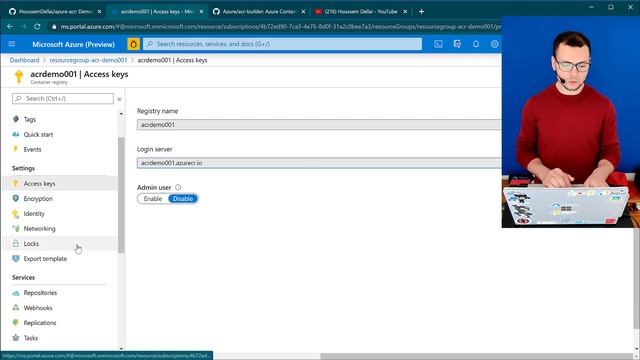Click the sidebar vertical scrollbar thumb
Image resolution: width=640 pixels, height=360 pixels.
click(x=121, y=195)
